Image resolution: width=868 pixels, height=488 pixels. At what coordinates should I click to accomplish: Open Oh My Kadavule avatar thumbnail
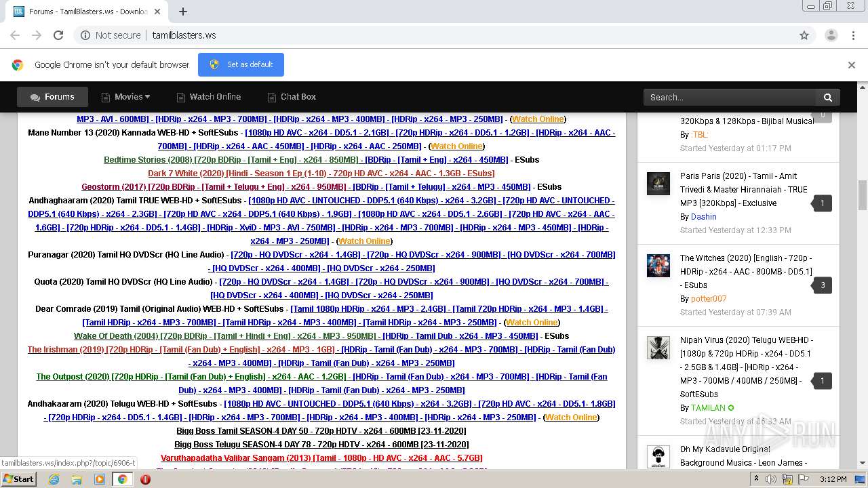[x=658, y=456]
